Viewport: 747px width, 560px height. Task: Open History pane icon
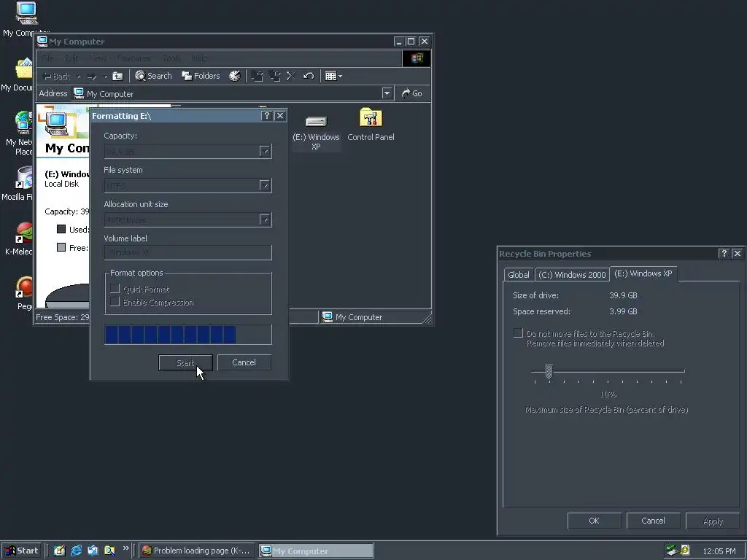[235, 76]
